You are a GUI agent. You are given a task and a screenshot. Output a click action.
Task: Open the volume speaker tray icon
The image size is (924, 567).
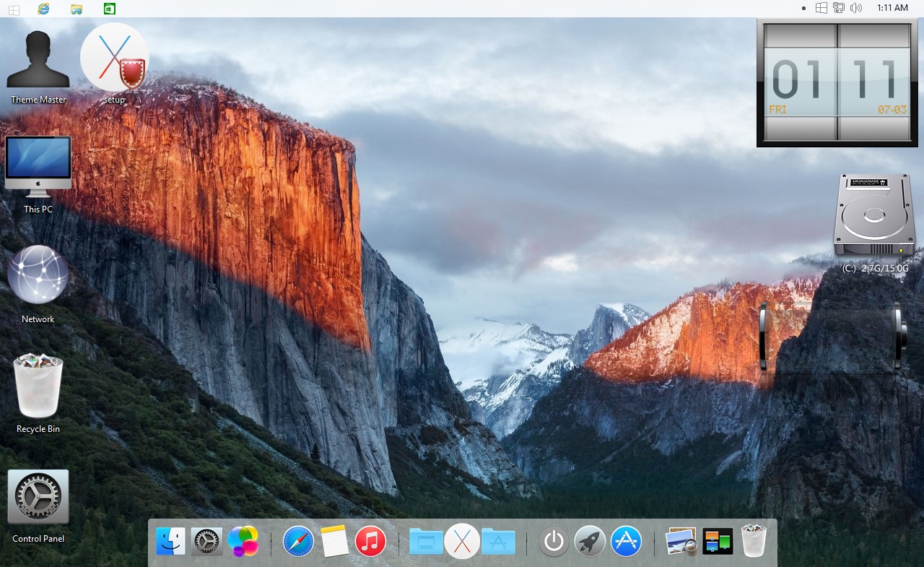856,8
